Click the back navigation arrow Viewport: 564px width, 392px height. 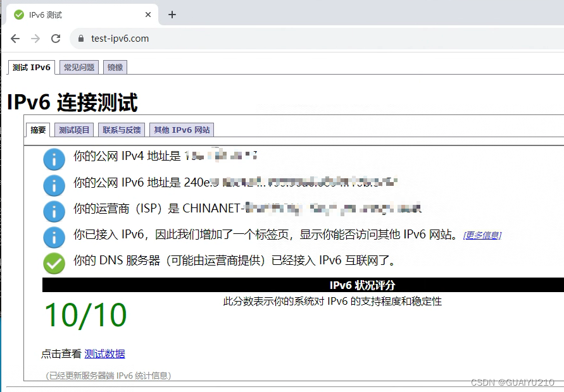coord(15,38)
